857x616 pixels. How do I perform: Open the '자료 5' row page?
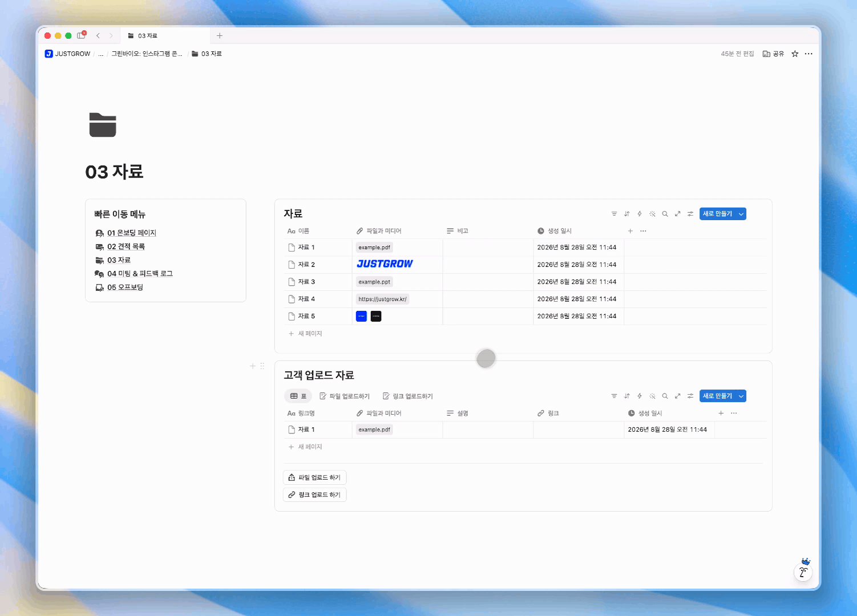click(x=306, y=316)
